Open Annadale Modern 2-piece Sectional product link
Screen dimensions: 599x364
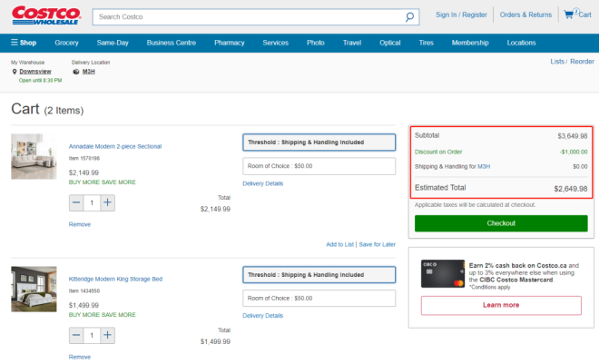click(x=115, y=146)
